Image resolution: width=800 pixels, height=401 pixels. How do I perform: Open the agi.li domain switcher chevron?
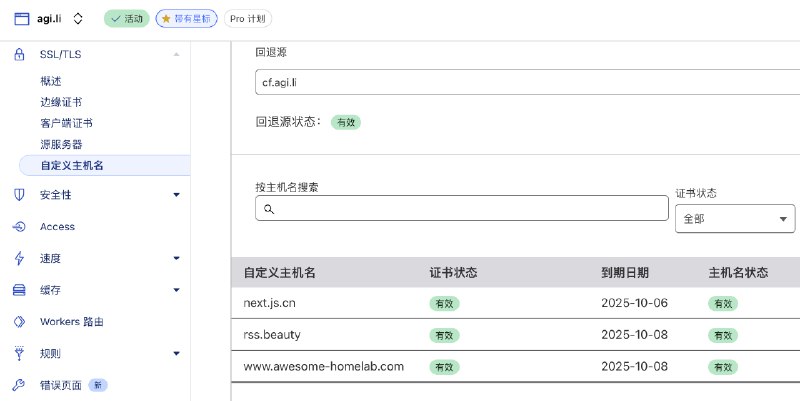pyautogui.click(x=79, y=18)
